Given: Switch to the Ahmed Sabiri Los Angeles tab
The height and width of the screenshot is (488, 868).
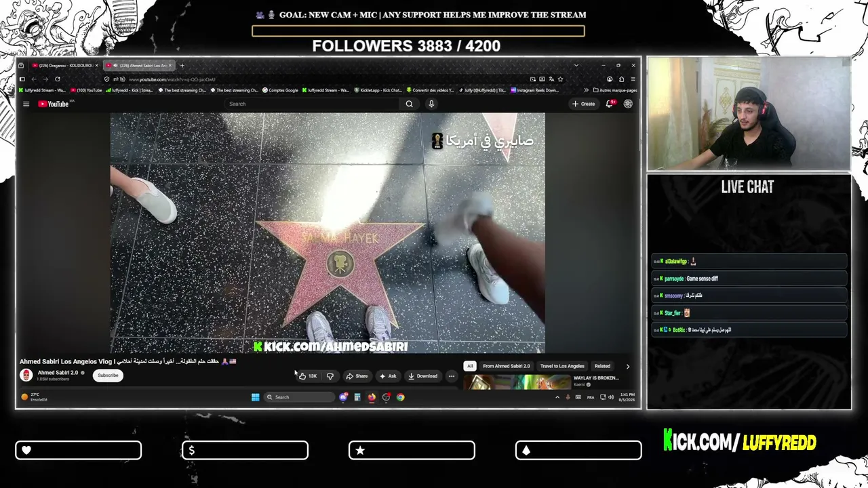Looking at the screenshot, I should click(140, 66).
